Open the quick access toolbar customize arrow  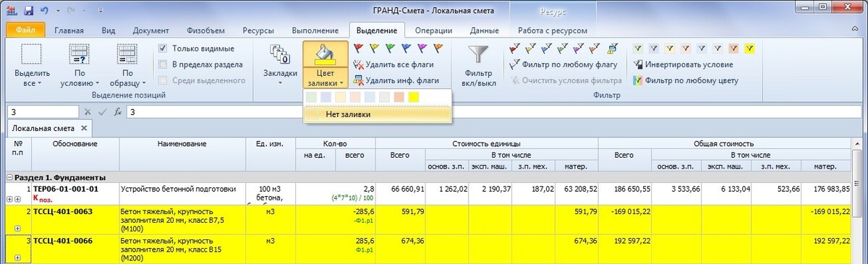pos(100,12)
